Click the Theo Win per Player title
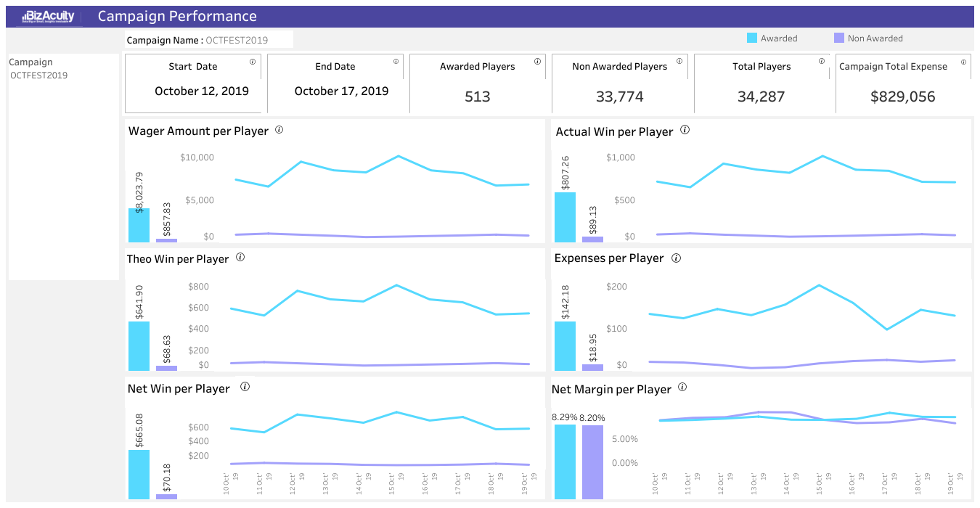 click(178, 259)
